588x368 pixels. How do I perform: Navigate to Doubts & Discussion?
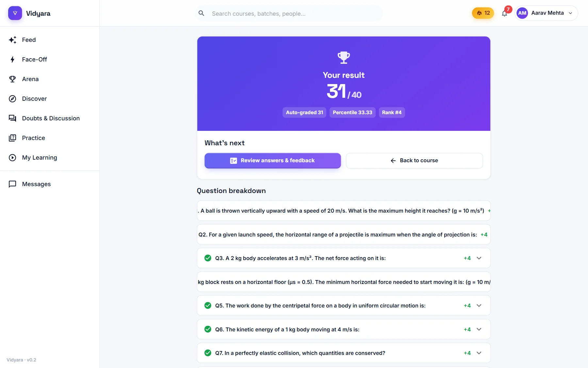coord(50,118)
